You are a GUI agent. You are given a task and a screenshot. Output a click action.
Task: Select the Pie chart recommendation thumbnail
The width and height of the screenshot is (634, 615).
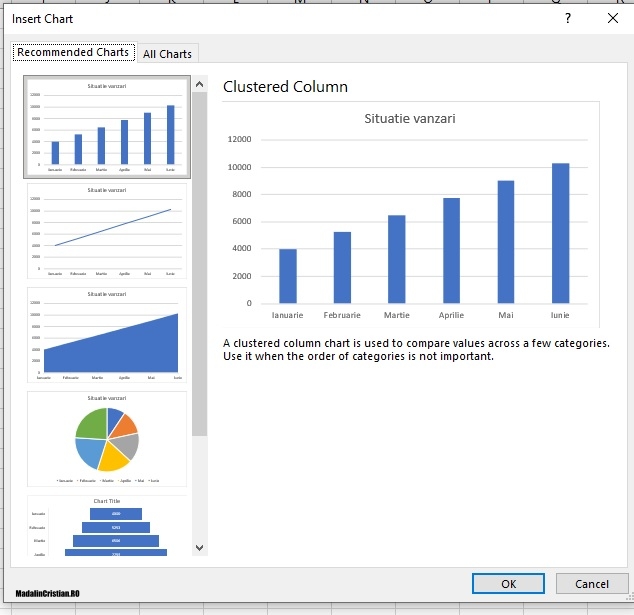point(107,438)
